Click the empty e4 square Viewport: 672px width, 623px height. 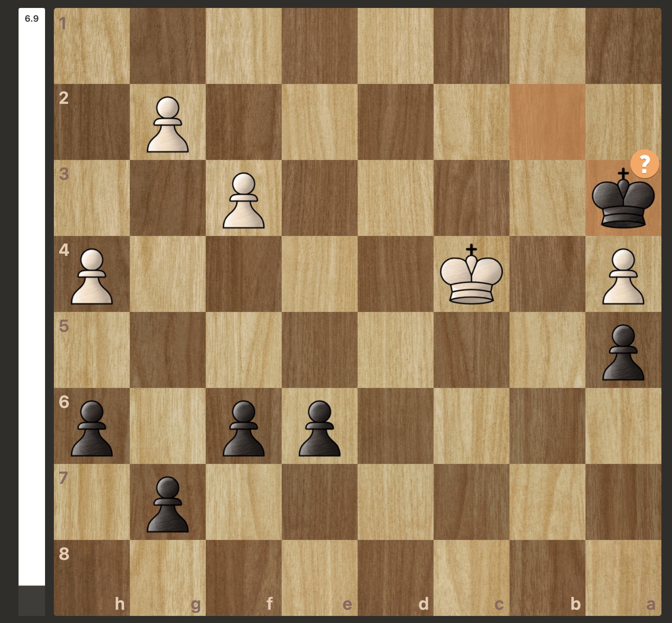point(320,274)
